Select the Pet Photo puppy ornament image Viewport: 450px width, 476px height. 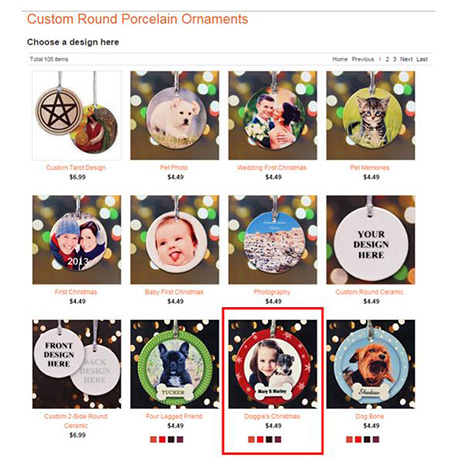175,115
